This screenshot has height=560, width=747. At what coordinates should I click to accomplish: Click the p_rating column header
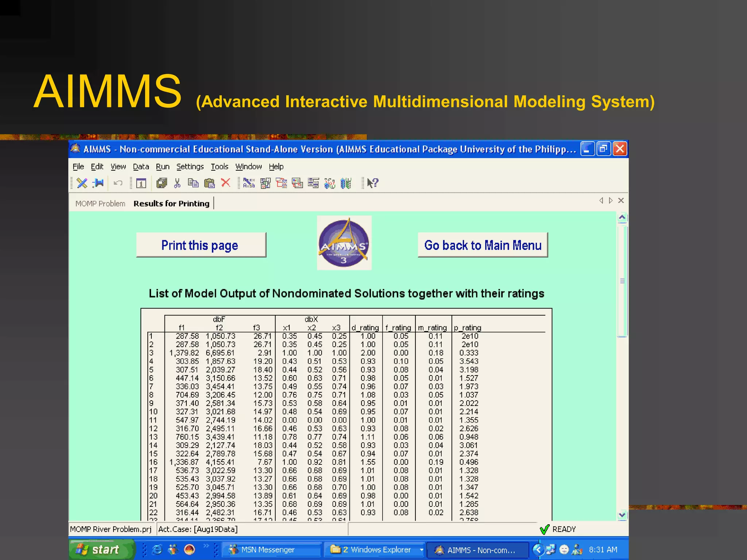(x=467, y=327)
